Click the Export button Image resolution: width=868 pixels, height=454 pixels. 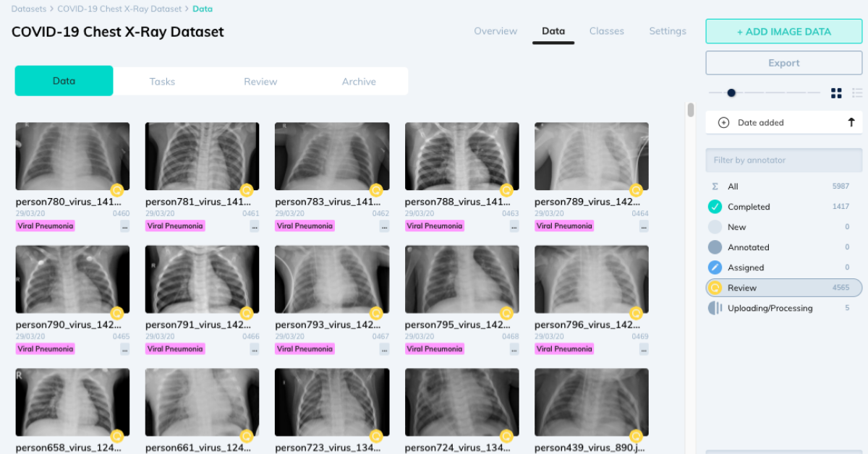point(783,63)
